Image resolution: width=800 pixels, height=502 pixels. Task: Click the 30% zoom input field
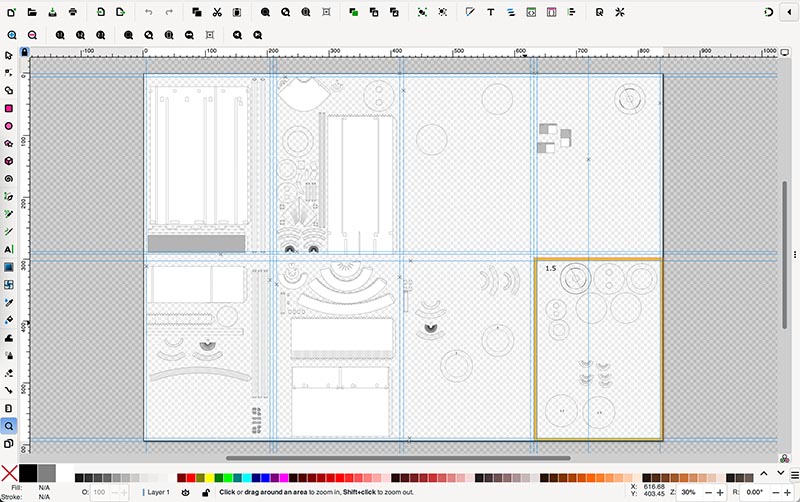coord(690,492)
